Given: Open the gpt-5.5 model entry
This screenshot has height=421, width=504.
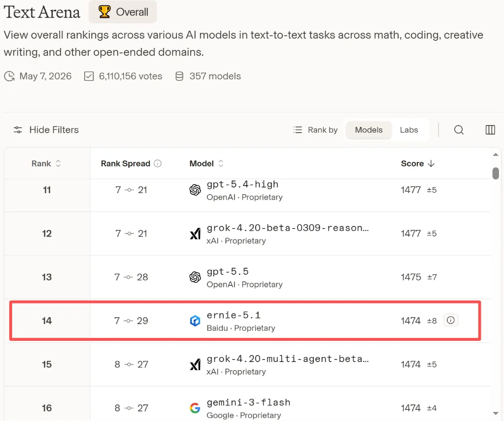Looking at the screenshot, I should point(228,271).
